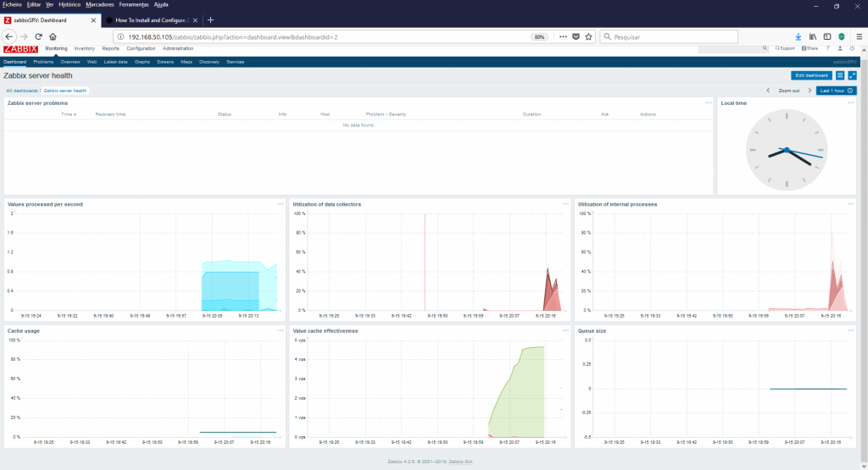
Task: Open Local time widget menu
Action: coord(851,102)
